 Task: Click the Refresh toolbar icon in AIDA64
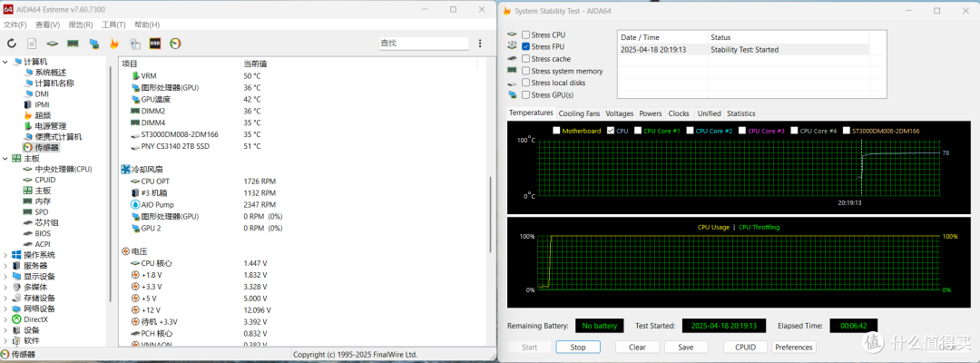[x=11, y=44]
